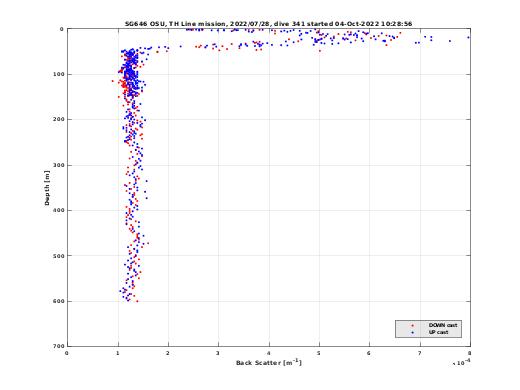This screenshot has width=520, height=390.
Task: Click the x-axis tick label 8
Action: 470,353
